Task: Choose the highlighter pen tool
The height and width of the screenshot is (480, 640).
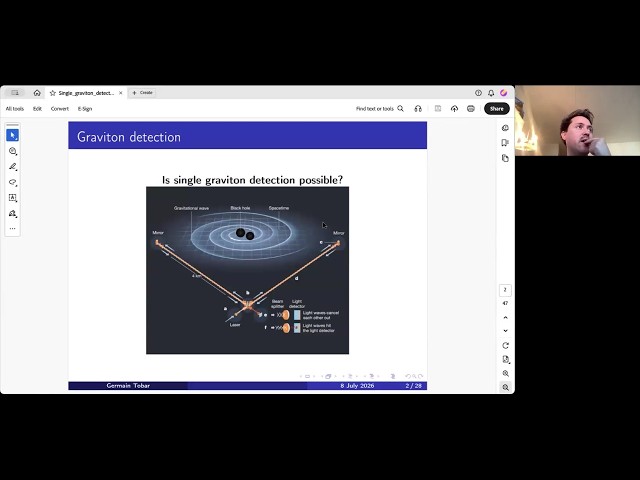Action: 12,167
